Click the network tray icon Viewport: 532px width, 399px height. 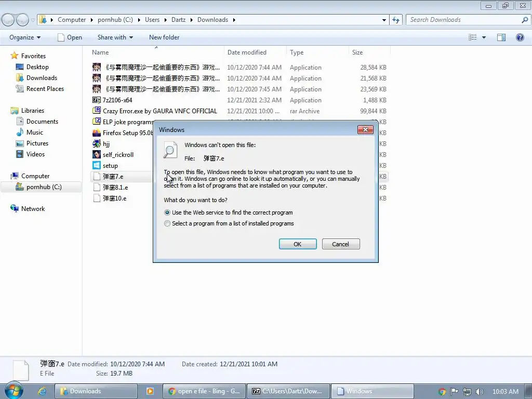pyautogui.click(x=467, y=392)
